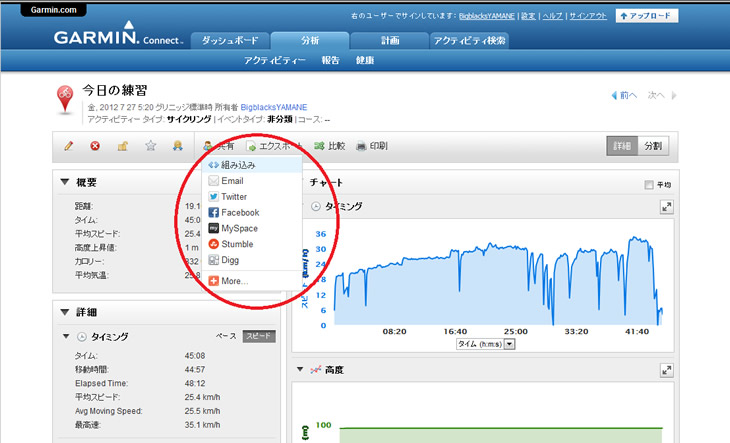Collapse the 詳細 details section

click(x=65, y=312)
